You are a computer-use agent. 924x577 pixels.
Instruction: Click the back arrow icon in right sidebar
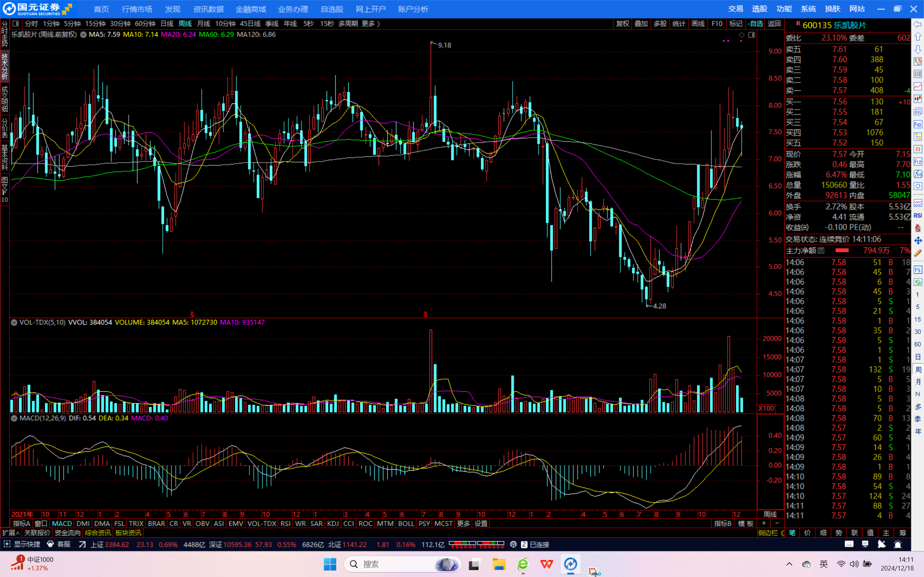point(918,25)
